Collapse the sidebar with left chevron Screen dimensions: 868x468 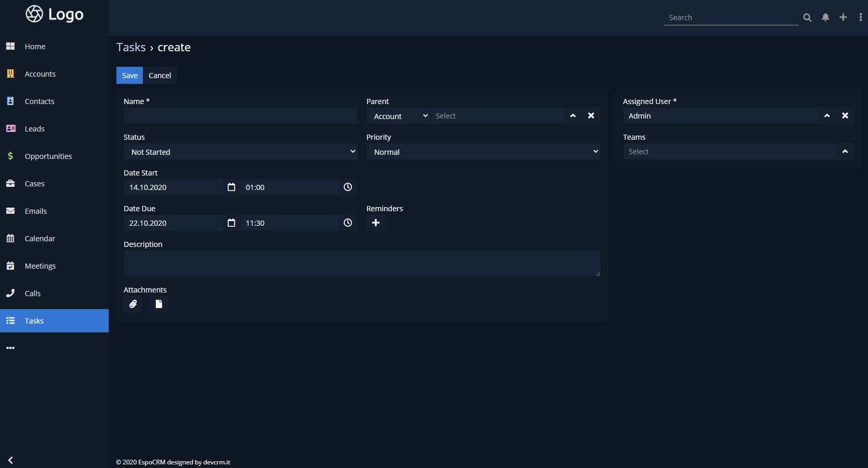pos(10,460)
